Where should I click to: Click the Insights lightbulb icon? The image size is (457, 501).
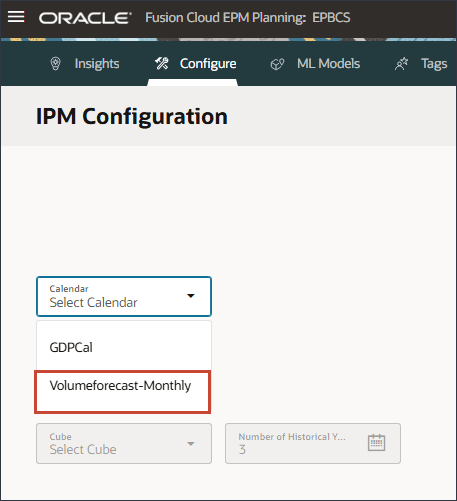point(55,64)
